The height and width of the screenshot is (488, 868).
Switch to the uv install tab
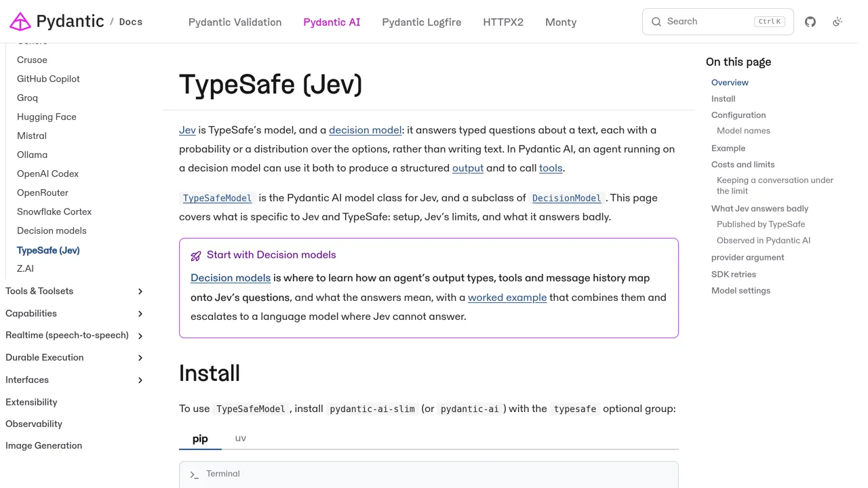241,439
